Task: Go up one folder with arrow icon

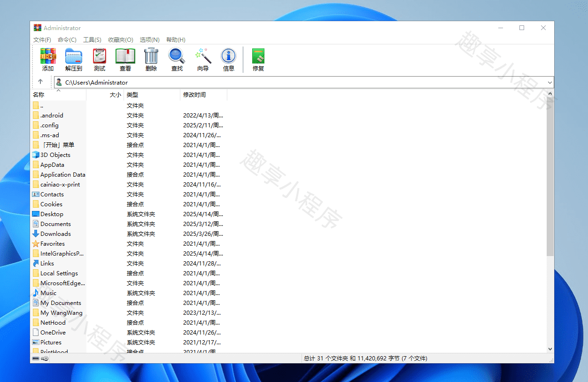Action: (40, 82)
